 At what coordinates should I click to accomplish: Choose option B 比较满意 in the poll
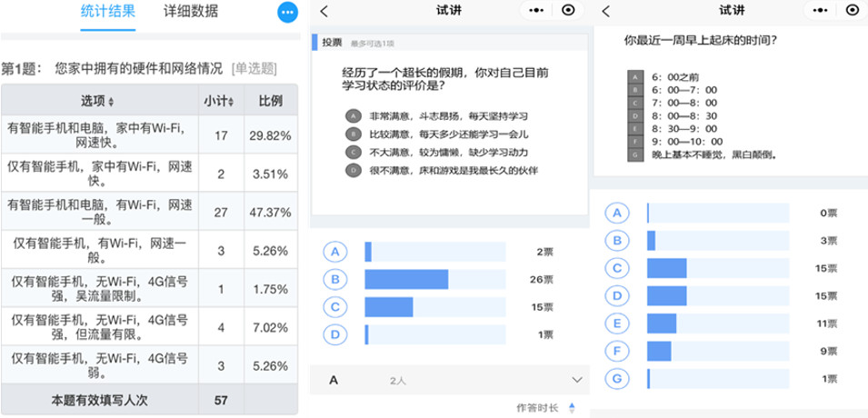pos(351,134)
